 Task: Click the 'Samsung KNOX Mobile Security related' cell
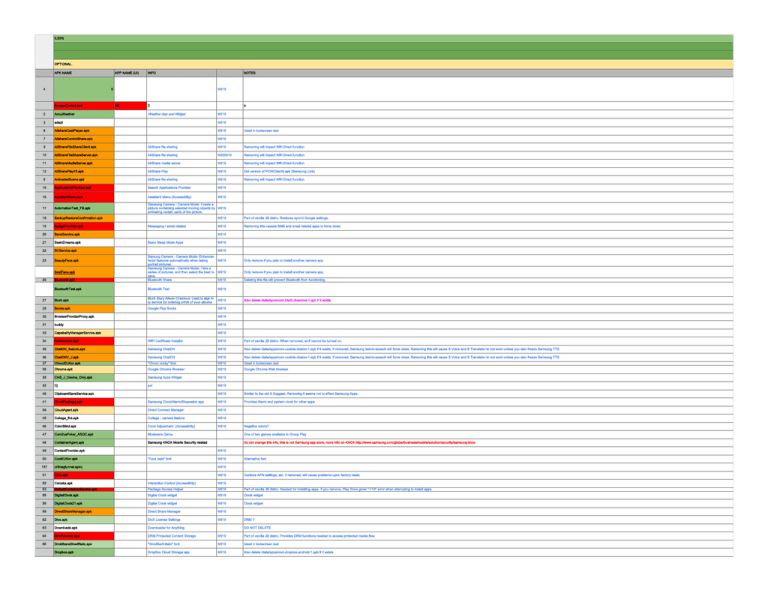pos(181,442)
